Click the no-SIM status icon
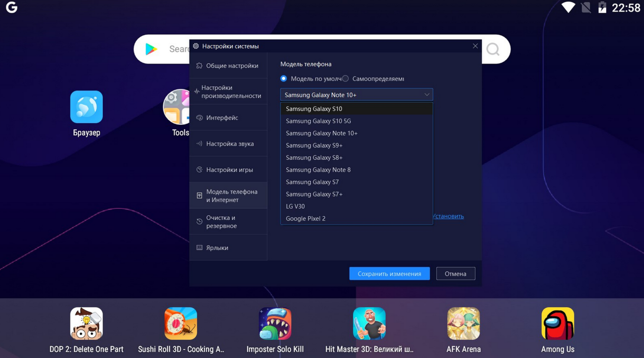The image size is (644, 358). click(x=586, y=7)
